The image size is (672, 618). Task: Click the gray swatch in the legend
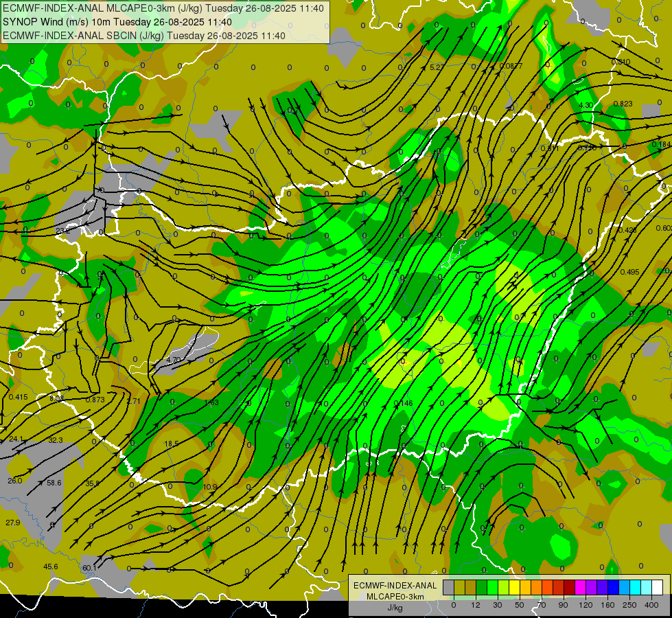(448, 587)
